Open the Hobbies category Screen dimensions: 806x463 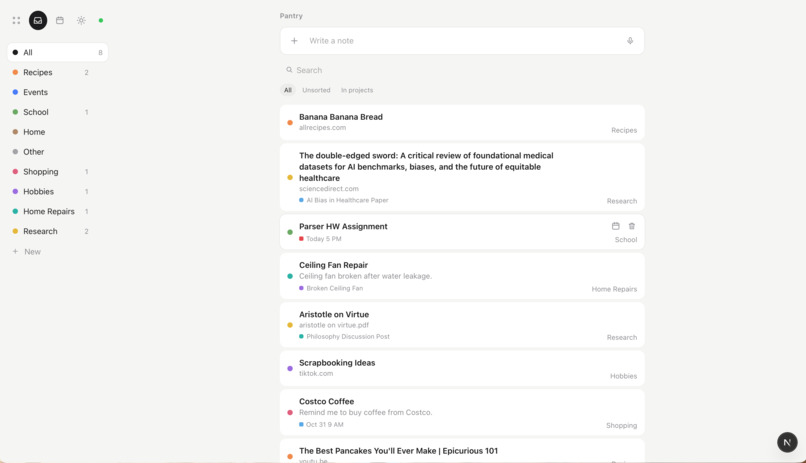pyautogui.click(x=58, y=192)
